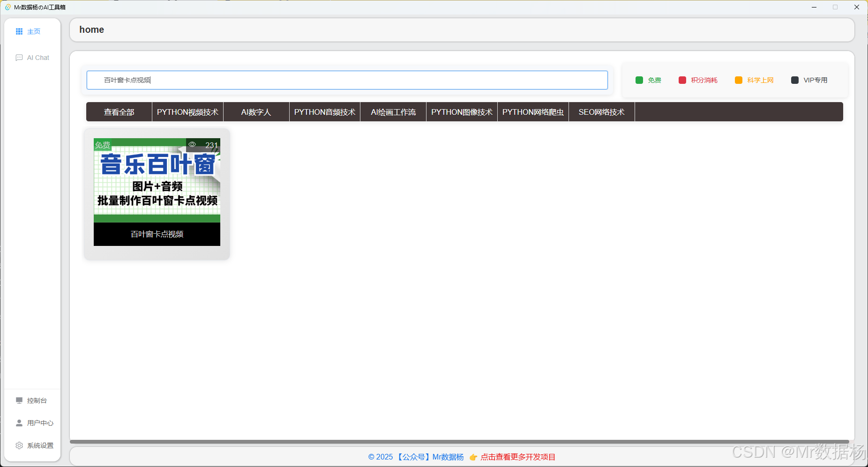This screenshot has height=467, width=868.
Task: Open 系统设置 from the sidebar
Action: pyautogui.click(x=32, y=445)
